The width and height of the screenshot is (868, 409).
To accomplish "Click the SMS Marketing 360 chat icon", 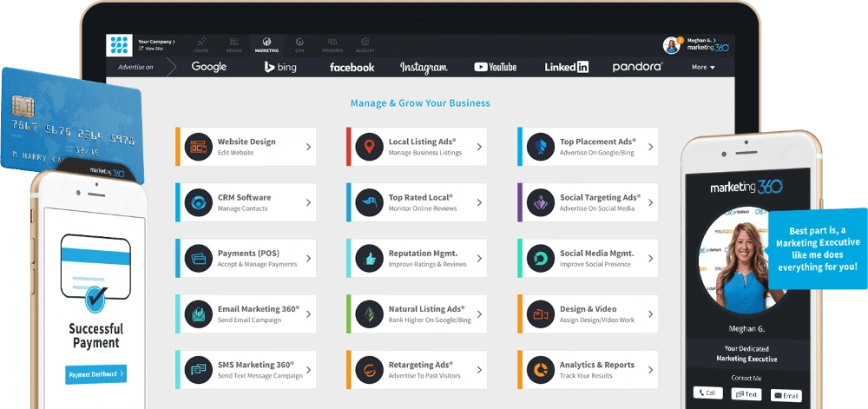I will (198, 370).
